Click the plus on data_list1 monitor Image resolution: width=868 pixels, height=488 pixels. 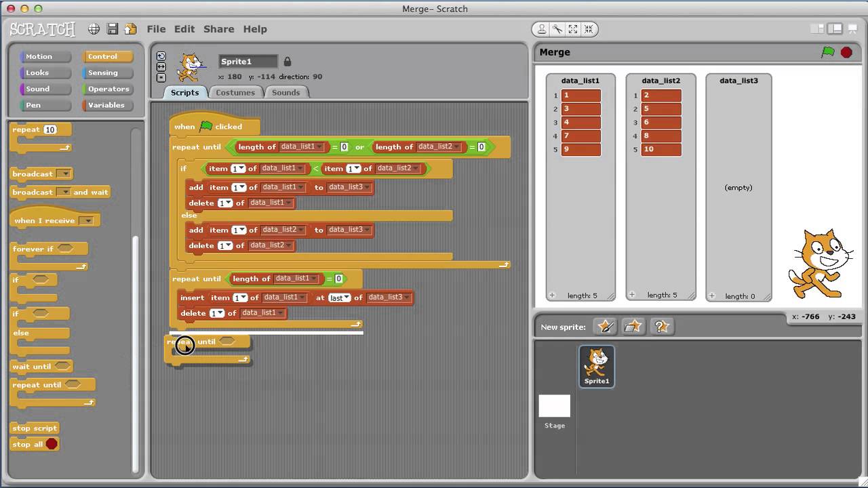552,296
